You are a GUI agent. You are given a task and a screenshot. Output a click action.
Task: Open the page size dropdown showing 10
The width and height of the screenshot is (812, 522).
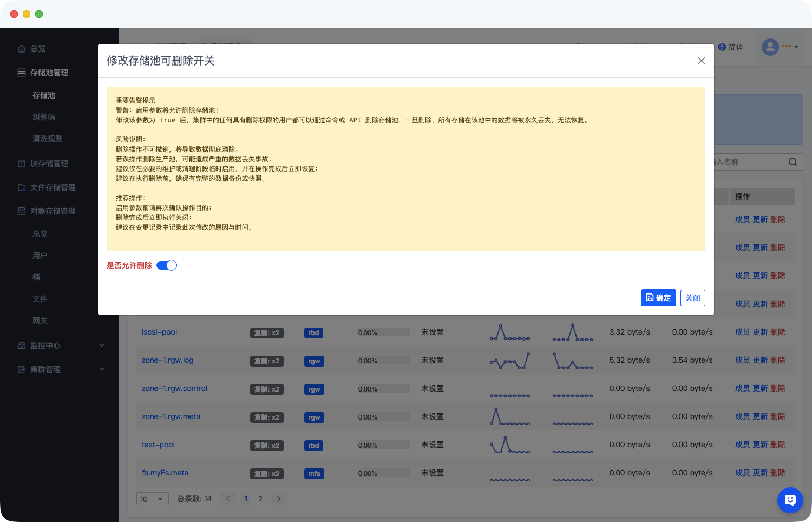point(152,499)
